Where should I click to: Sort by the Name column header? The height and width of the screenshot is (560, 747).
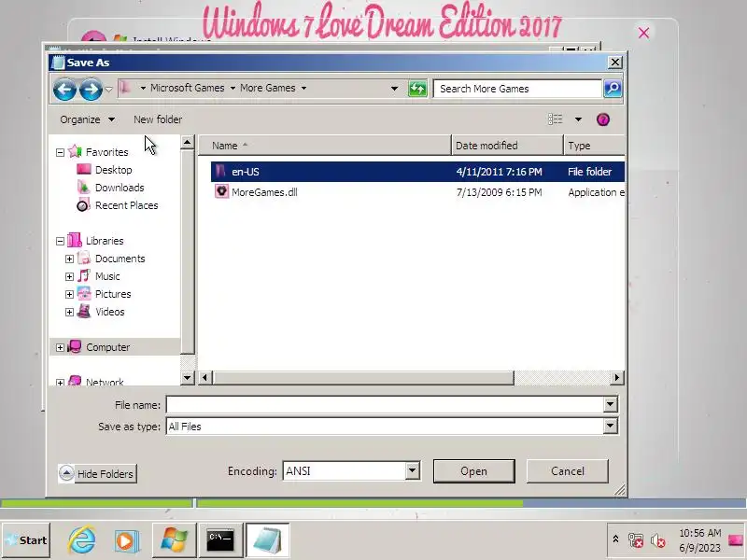click(x=324, y=146)
